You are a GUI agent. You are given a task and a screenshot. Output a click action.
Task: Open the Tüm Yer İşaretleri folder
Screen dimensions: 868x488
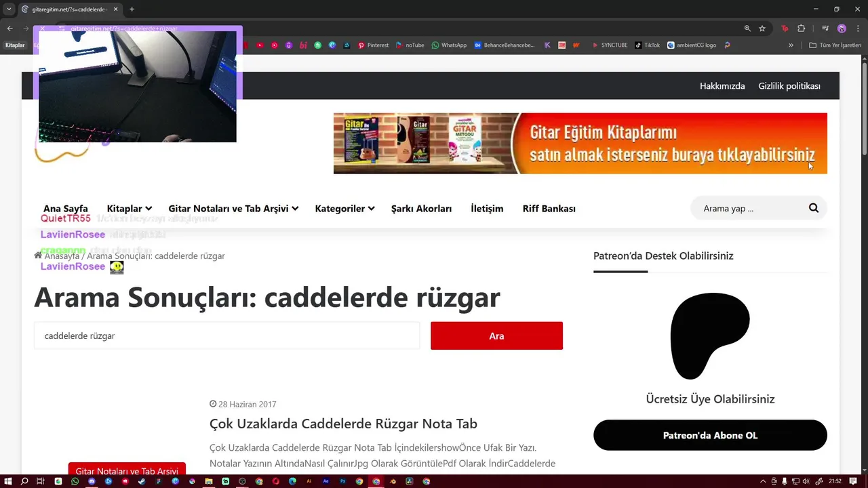coord(835,45)
